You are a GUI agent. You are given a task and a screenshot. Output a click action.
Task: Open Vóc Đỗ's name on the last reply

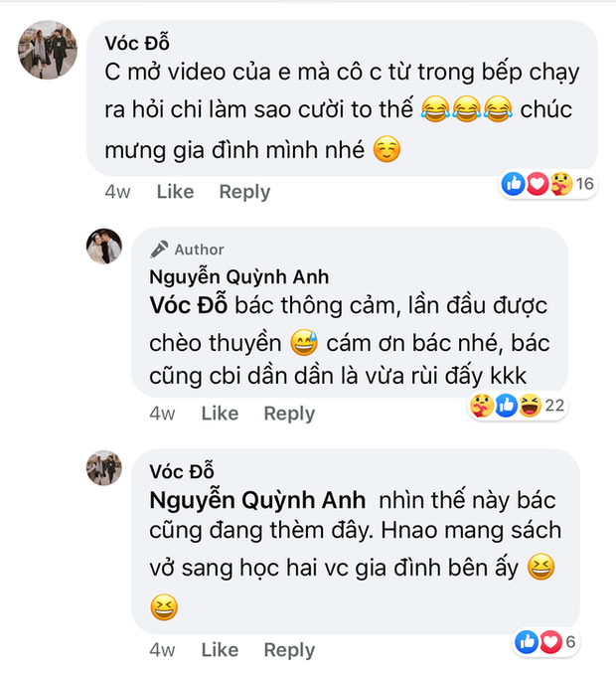181,470
